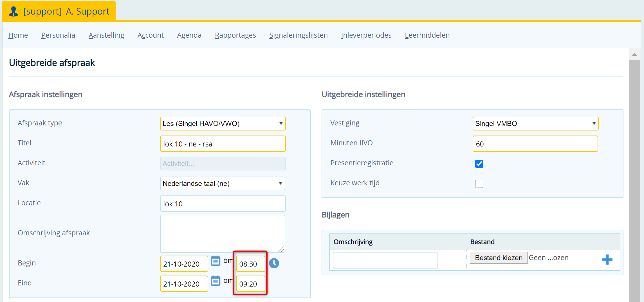This screenshot has width=644, height=302.
Task: Click the user profile icon in header
Action: (x=13, y=12)
